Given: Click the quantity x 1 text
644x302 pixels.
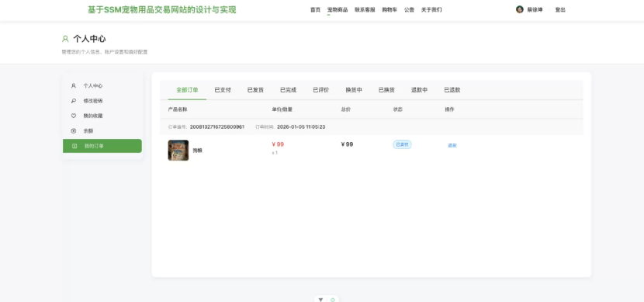Looking at the screenshot, I should 275,153.
